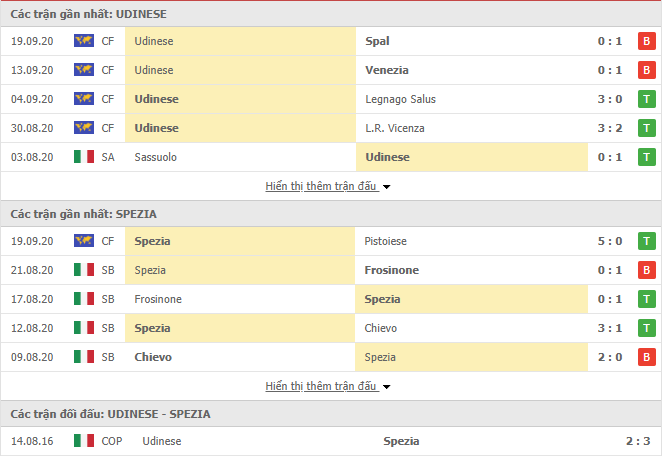Click SA competition label in Sassuolo row
Screen dimensions: 662x456
(108, 157)
